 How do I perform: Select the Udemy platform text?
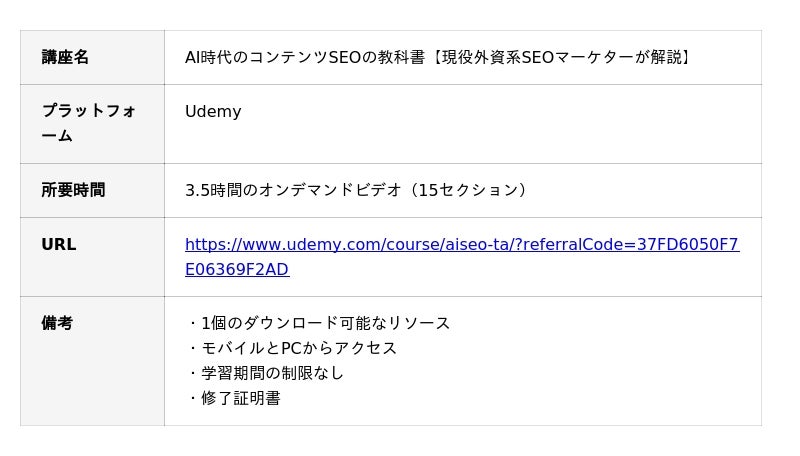213,111
